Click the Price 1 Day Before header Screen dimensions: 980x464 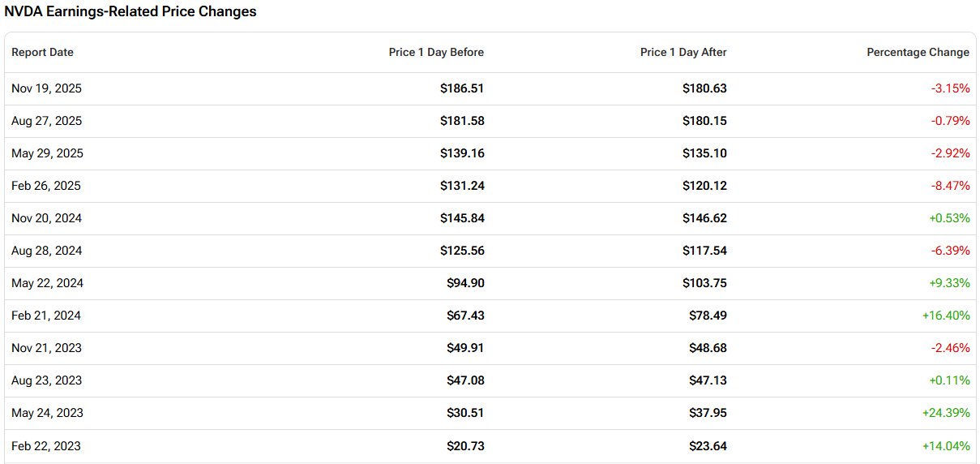pyautogui.click(x=436, y=52)
